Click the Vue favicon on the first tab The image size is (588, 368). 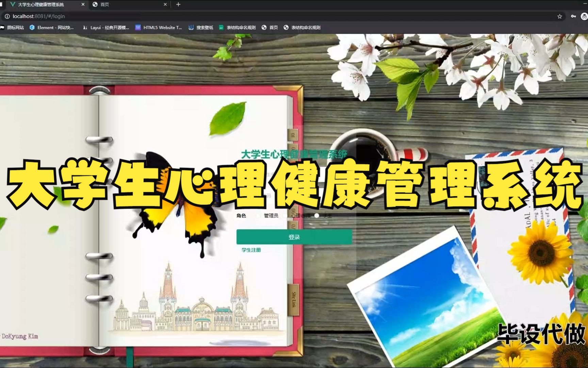tap(13, 4)
